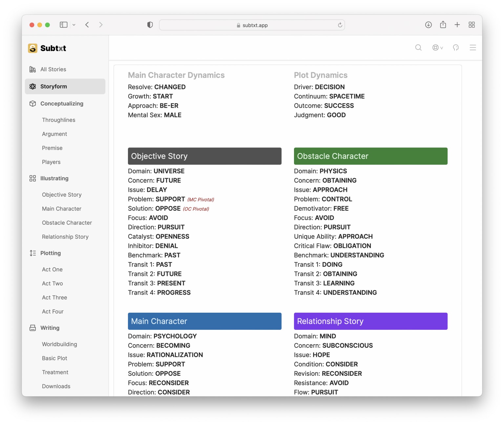Go to Players page
The height and width of the screenshot is (425, 504).
pos(51,162)
